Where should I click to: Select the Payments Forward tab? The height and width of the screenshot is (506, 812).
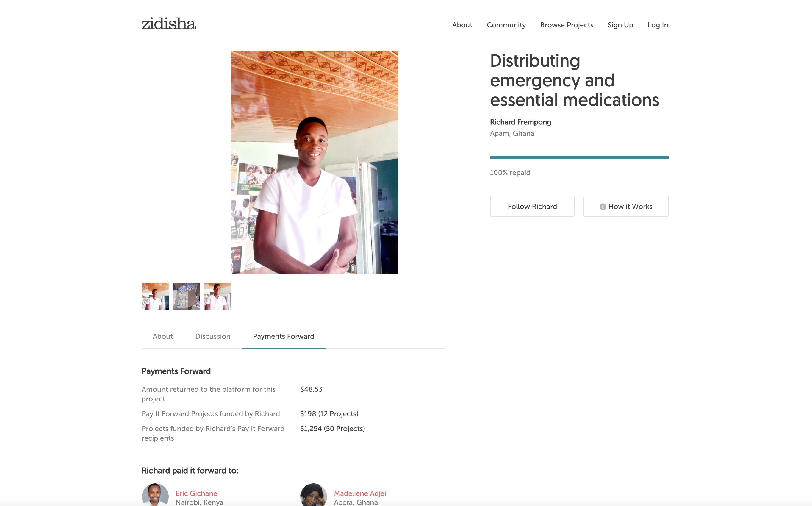(x=283, y=336)
